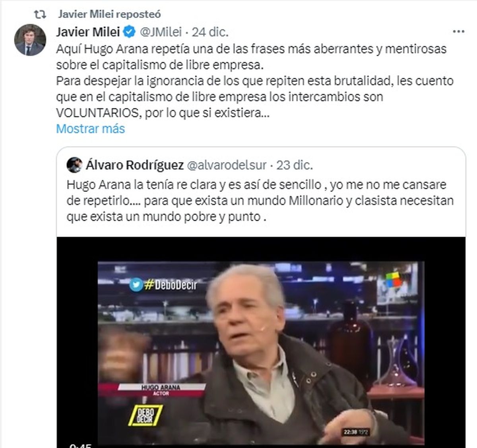Click the blue verified badge

point(130,32)
